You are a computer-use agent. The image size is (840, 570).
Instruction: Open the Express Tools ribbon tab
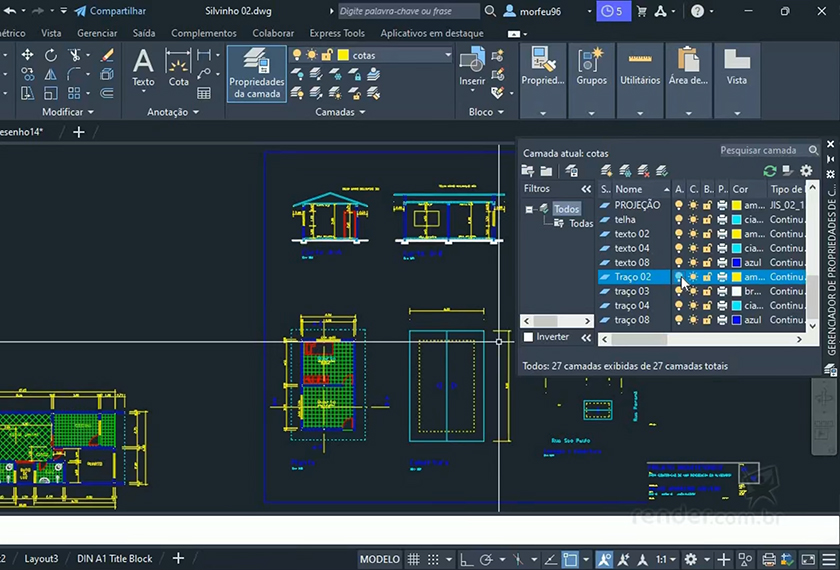point(337,33)
